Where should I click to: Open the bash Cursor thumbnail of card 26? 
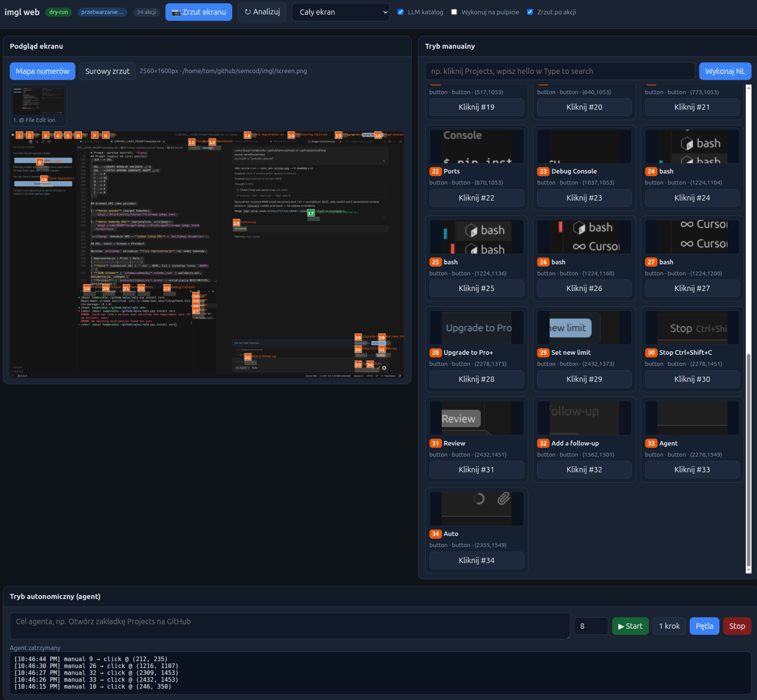584,237
